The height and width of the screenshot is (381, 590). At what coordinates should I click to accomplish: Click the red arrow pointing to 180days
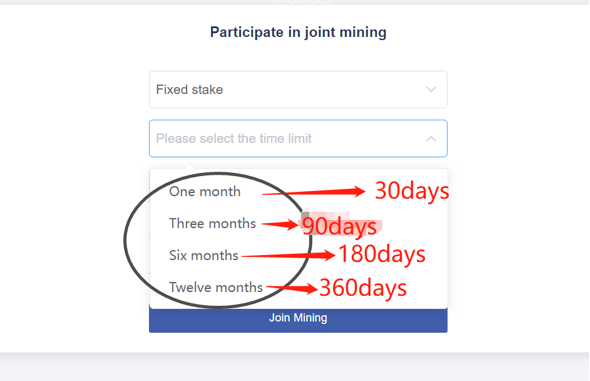[x=288, y=256]
